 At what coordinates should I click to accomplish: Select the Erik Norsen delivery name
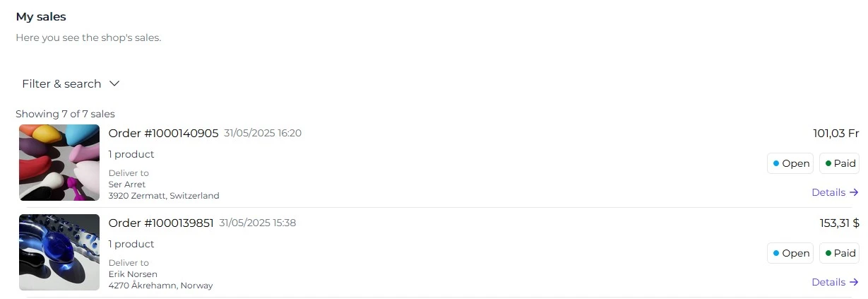pos(133,274)
